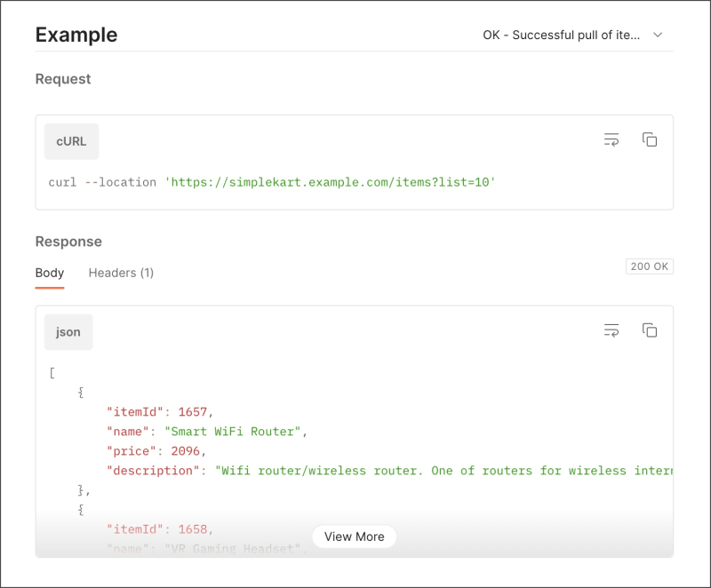The height and width of the screenshot is (588, 711).
Task: Click the Request section heading
Action: point(63,79)
